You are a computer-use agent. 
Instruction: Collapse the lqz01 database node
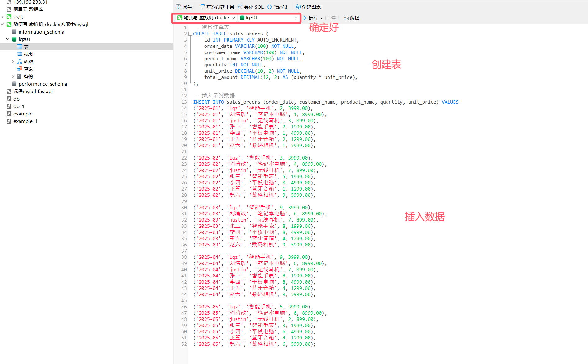point(8,39)
